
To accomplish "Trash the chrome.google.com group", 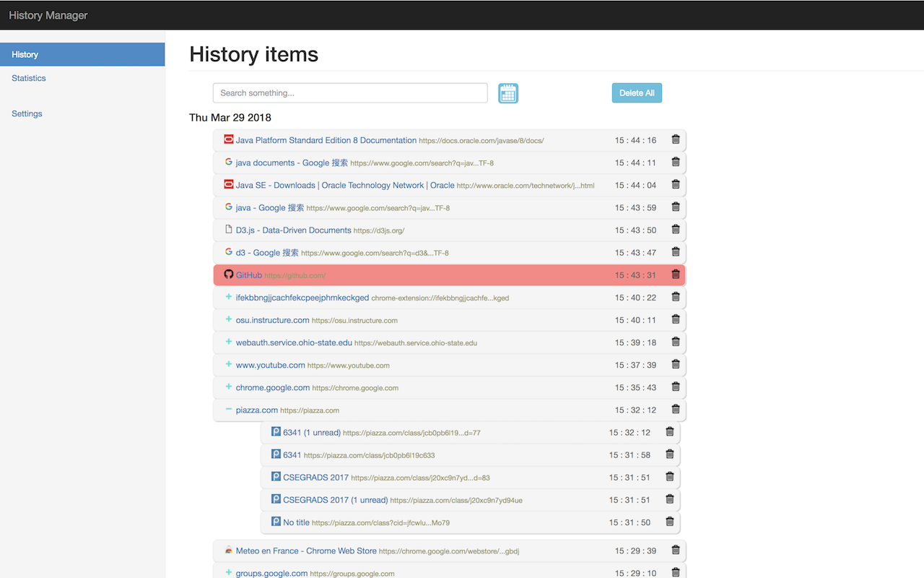I will [x=676, y=387].
